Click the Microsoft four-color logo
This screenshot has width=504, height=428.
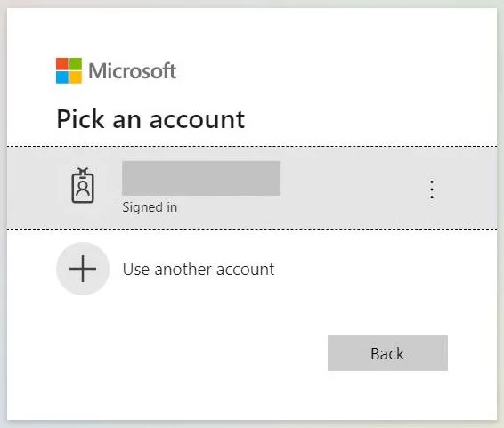point(69,70)
